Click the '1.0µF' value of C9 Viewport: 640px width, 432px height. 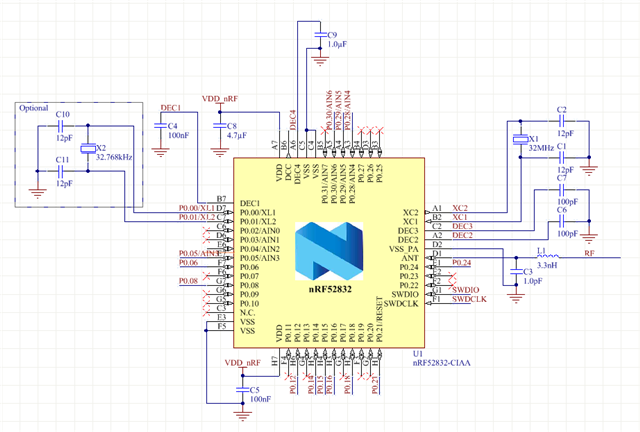(337, 44)
